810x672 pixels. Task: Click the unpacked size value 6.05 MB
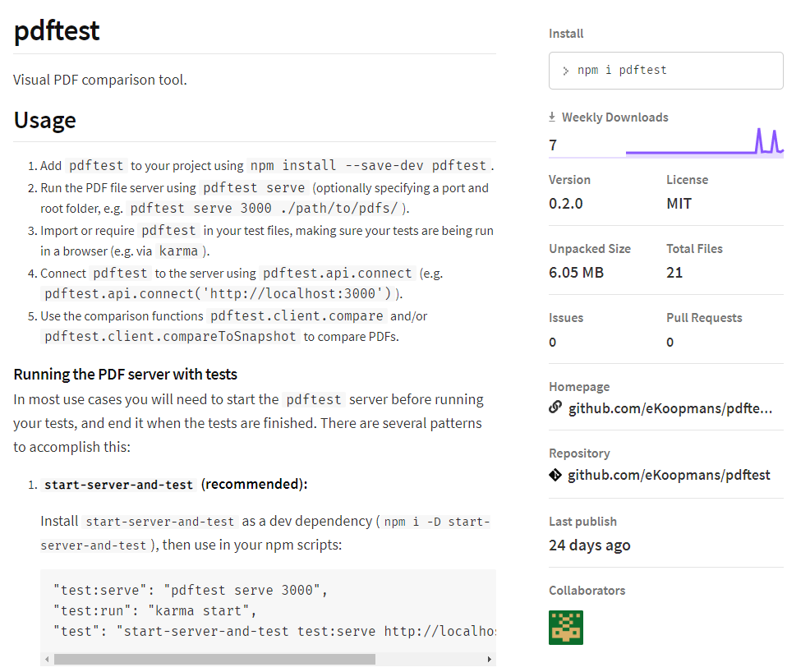576,272
